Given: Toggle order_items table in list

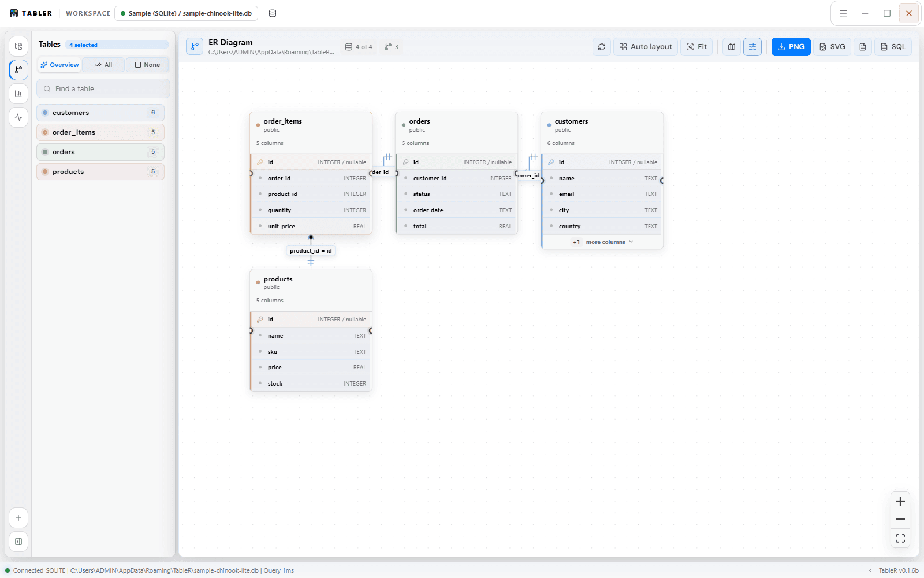Looking at the screenshot, I should tap(100, 132).
